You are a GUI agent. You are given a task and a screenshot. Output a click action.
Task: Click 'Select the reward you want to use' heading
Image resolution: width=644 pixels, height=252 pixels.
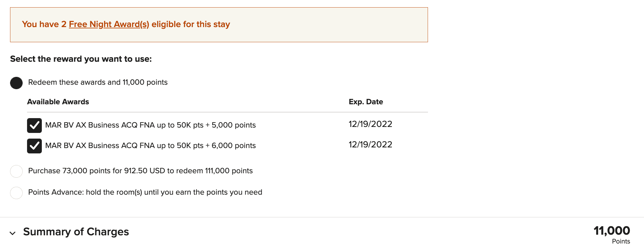click(x=81, y=59)
